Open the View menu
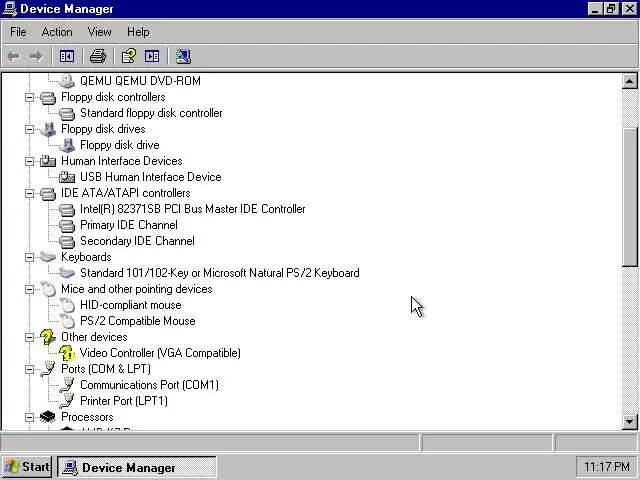The height and width of the screenshot is (480, 640). pos(100,32)
